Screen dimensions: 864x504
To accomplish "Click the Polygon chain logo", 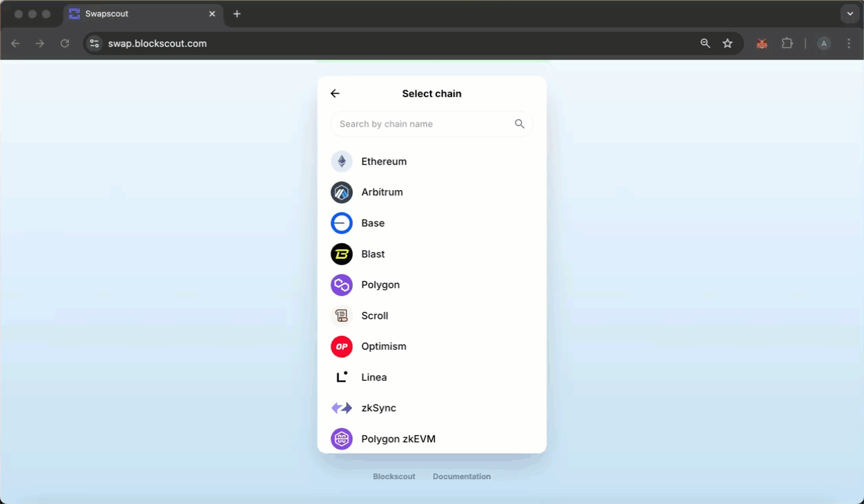I will point(342,285).
